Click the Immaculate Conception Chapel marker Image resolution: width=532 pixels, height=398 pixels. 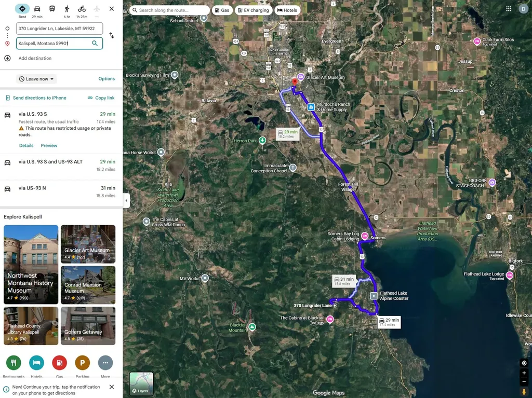[292, 168]
